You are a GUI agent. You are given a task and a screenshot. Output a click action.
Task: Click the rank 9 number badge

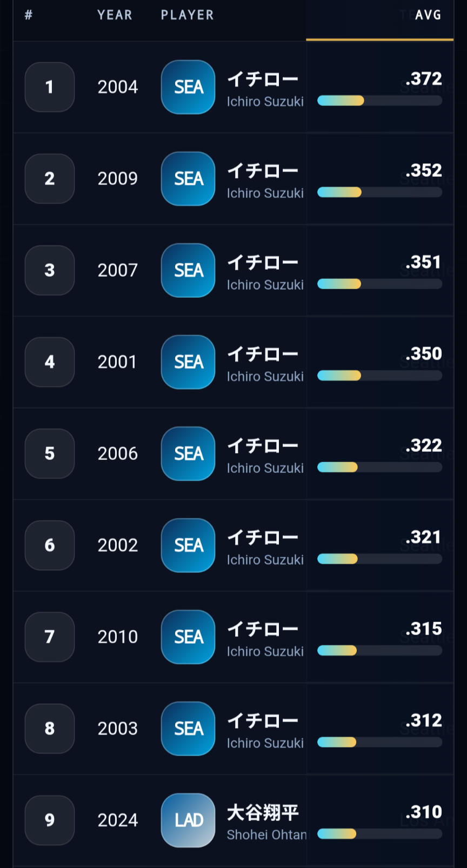point(50,820)
